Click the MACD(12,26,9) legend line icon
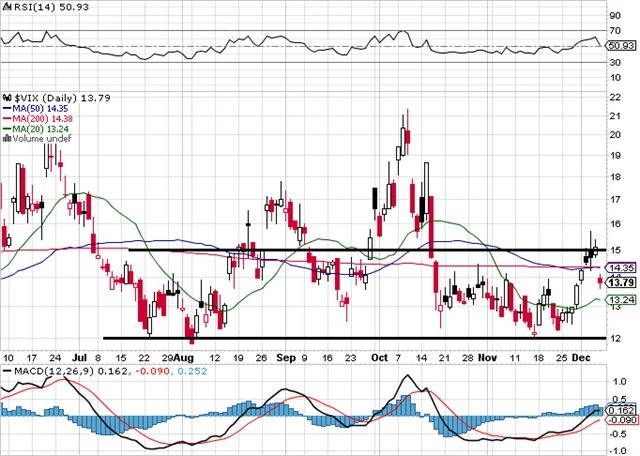The height and width of the screenshot is (456, 640). pyautogui.click(x=4, y=371)
